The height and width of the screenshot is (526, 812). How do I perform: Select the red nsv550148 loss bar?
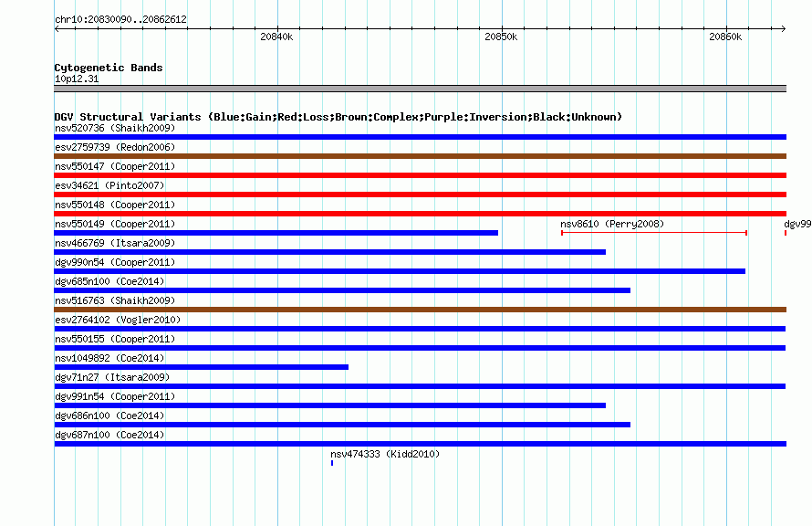click(x=420, y=214)
